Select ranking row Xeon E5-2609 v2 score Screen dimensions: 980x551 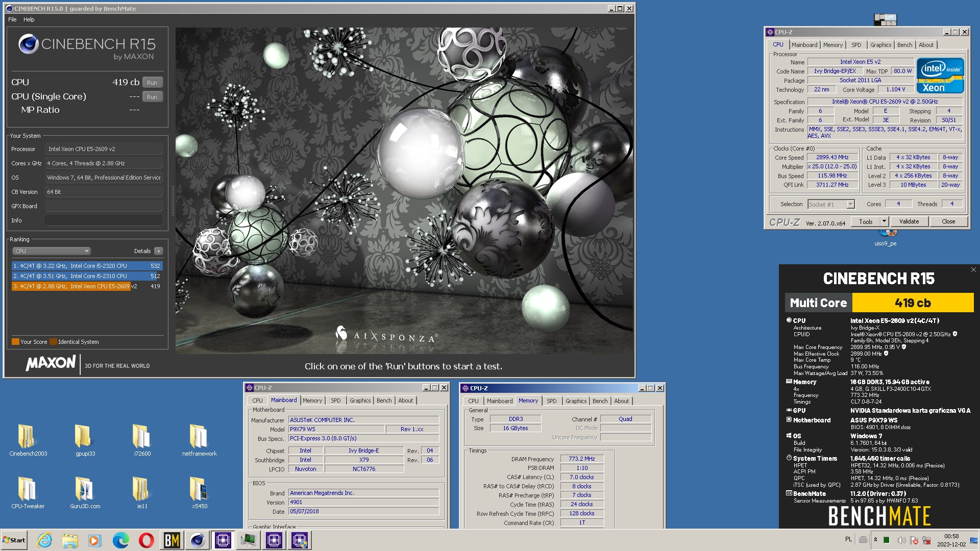[87, 286]
